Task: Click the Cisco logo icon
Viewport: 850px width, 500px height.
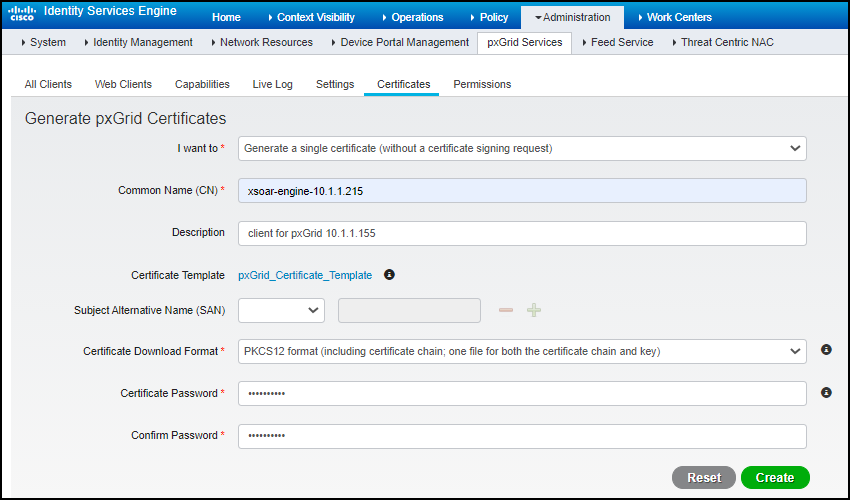Action: [x=21, y=12]
